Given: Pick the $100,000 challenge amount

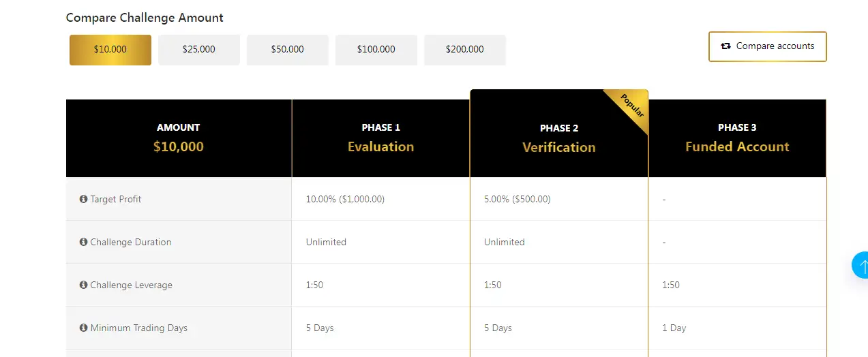Looking at the screenshot, I should (x=376, y=50).
